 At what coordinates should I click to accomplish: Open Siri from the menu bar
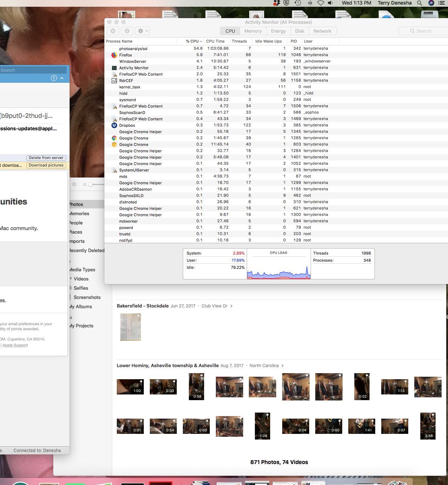[431, 3]
